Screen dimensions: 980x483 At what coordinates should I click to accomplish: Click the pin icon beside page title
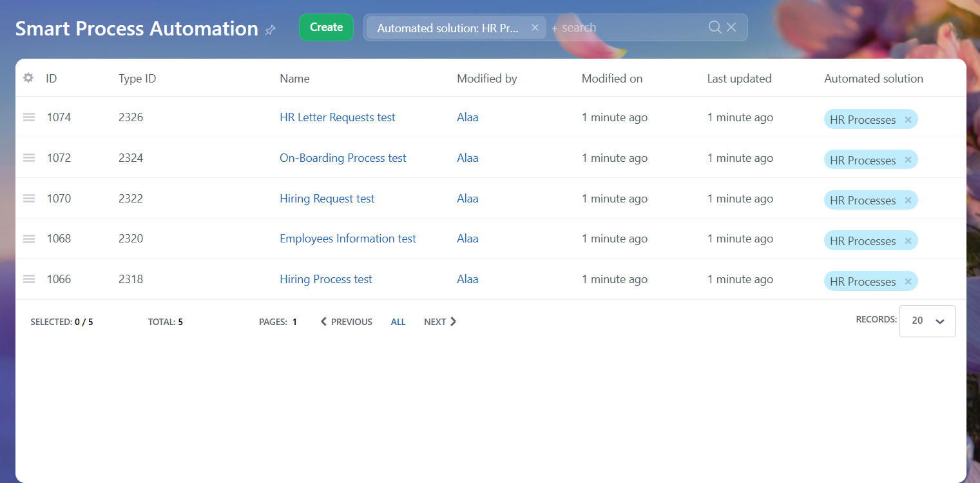271,30
